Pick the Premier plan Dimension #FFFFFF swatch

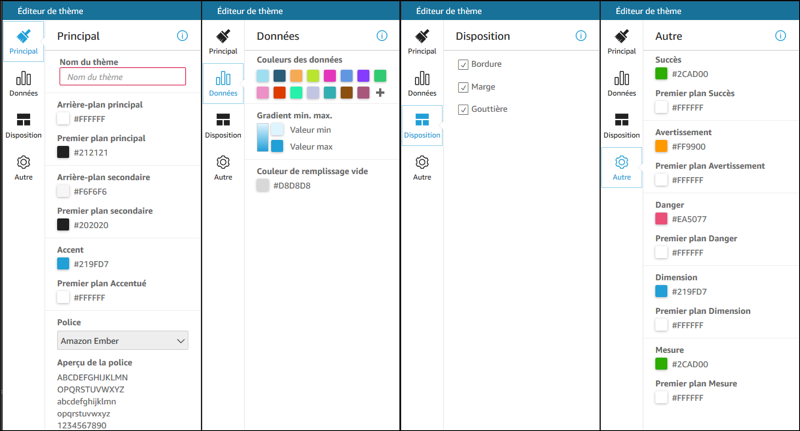click(661, 325)
